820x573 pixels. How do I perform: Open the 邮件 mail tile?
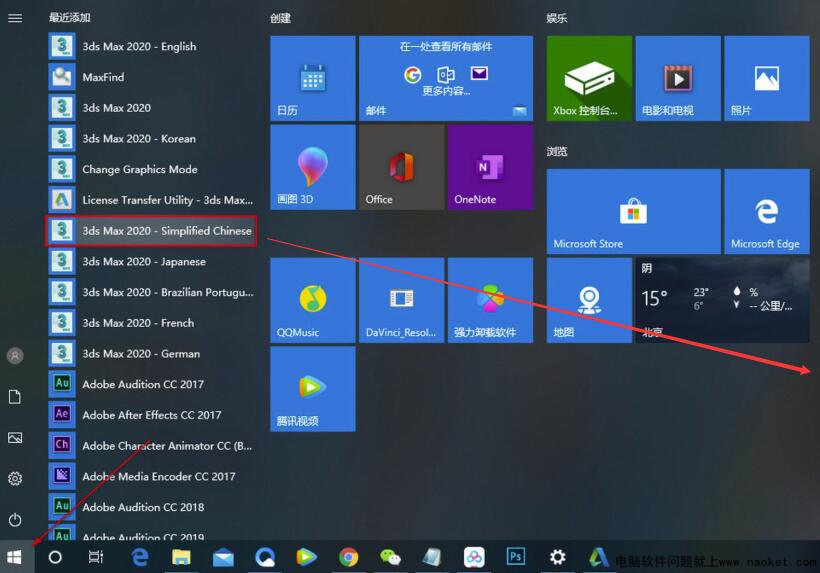[x=446, y=78]
